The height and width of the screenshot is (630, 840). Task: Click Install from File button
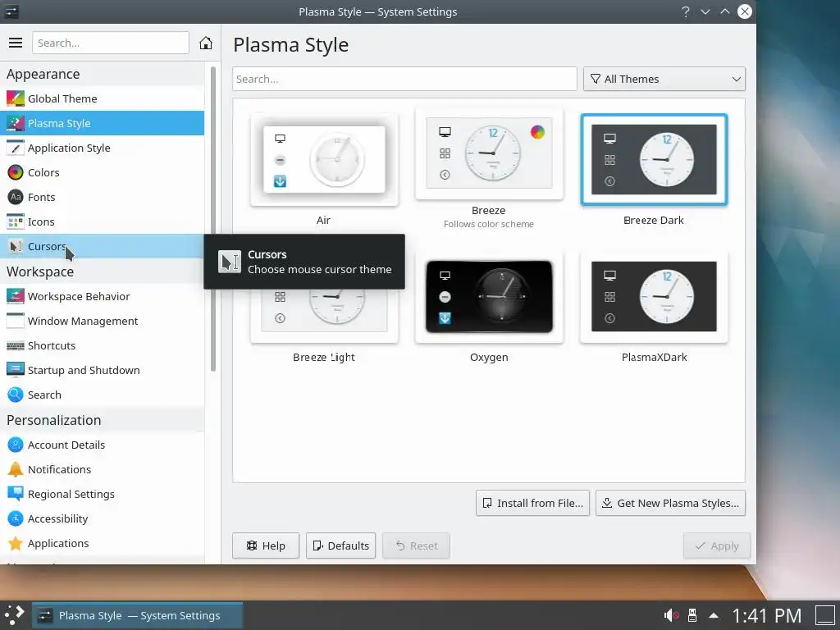click(532, 503)
